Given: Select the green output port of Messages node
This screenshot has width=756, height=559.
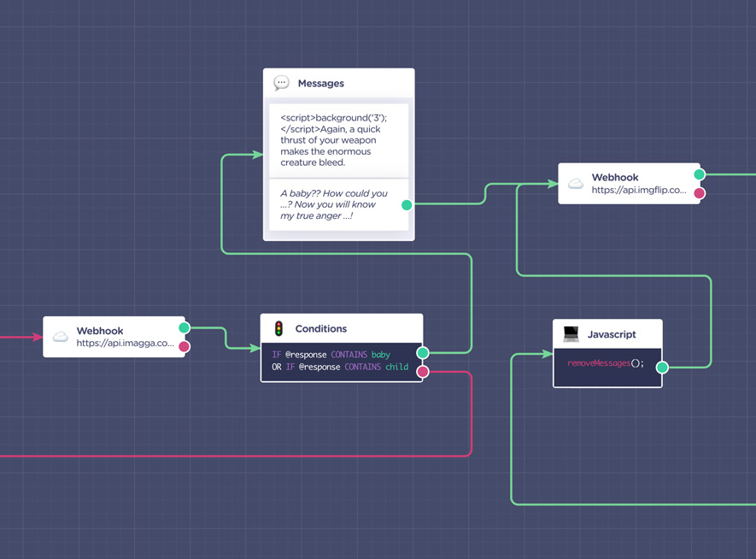Looking at the screenshot, I should (407, 205).
